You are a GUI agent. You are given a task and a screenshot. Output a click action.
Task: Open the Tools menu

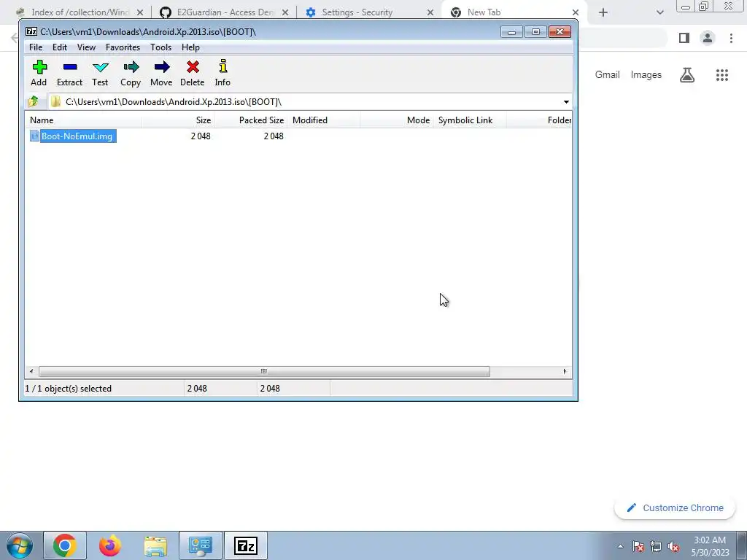click(x=160, y=47)
